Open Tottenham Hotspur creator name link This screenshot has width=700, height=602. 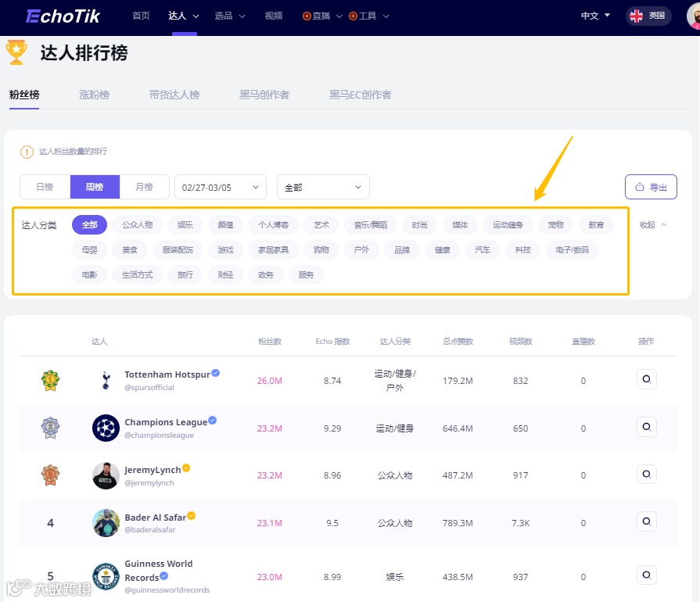pos(167,374)
